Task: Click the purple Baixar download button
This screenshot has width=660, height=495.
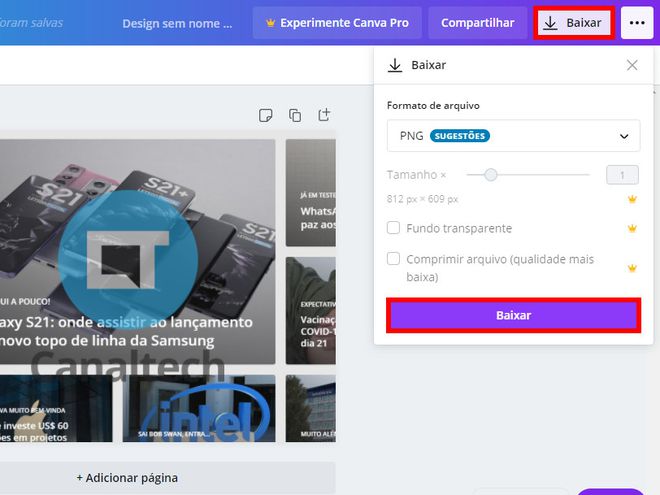Action: pos(513,315)
